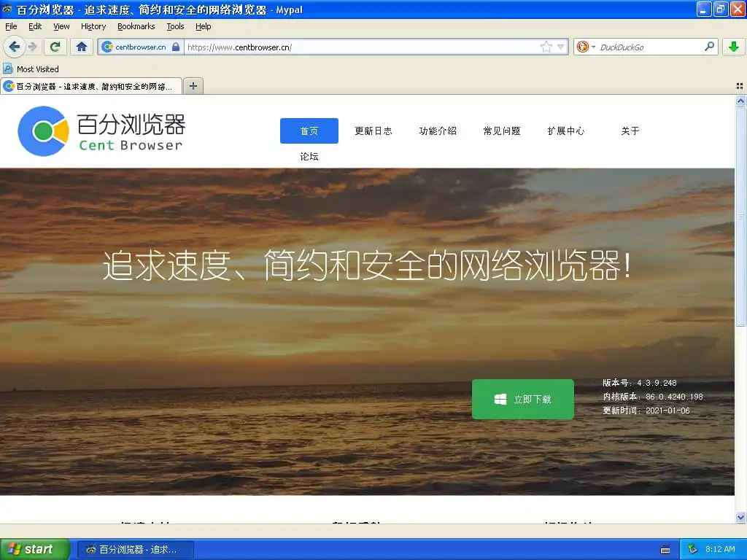Open the History menu
The image size is (747, 560).
pyautogui.click(x=93, y=26)
